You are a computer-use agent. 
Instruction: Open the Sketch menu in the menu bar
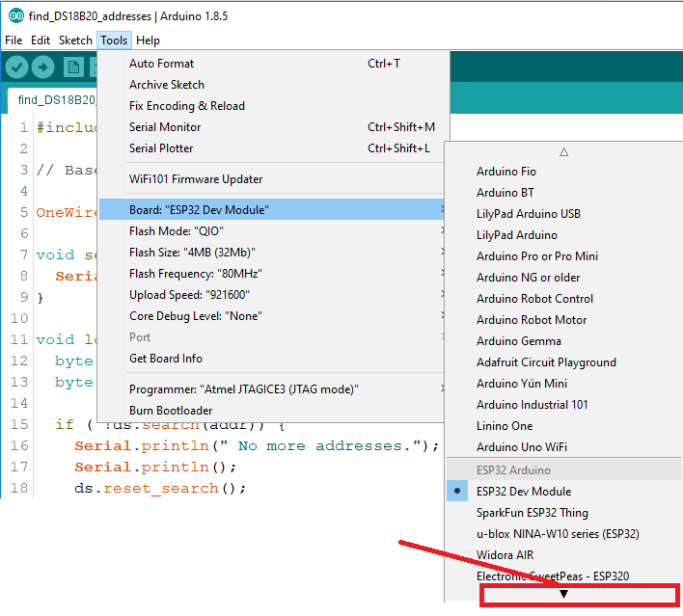point(75,40)
